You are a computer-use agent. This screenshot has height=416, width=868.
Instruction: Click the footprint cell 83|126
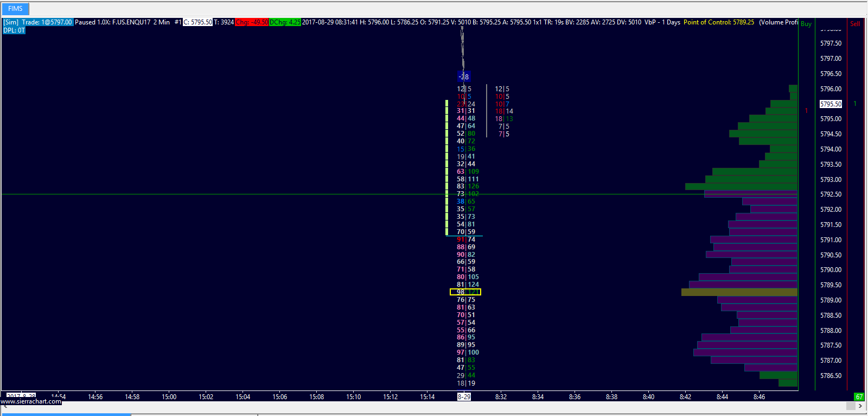pyautogui.click(x=468, y=186)
